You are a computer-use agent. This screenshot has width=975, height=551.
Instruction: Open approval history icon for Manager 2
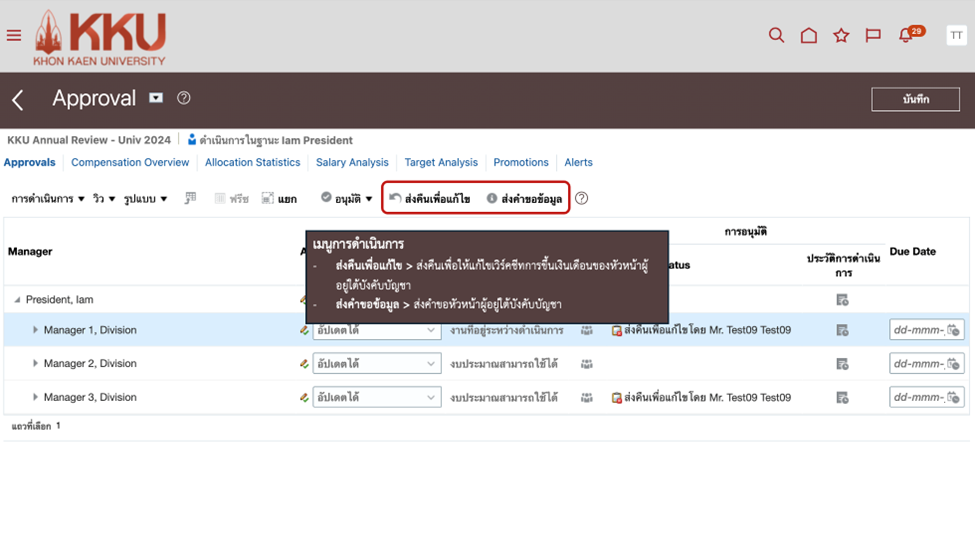(x=842, y=364)
